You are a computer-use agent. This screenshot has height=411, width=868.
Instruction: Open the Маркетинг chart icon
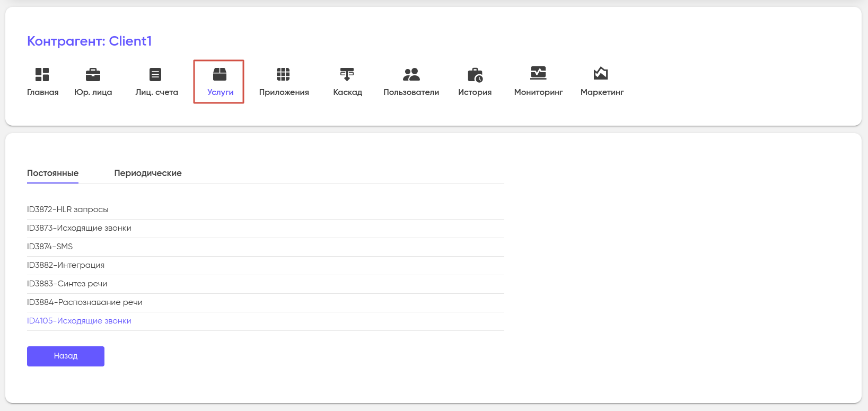tap(601, 73)
